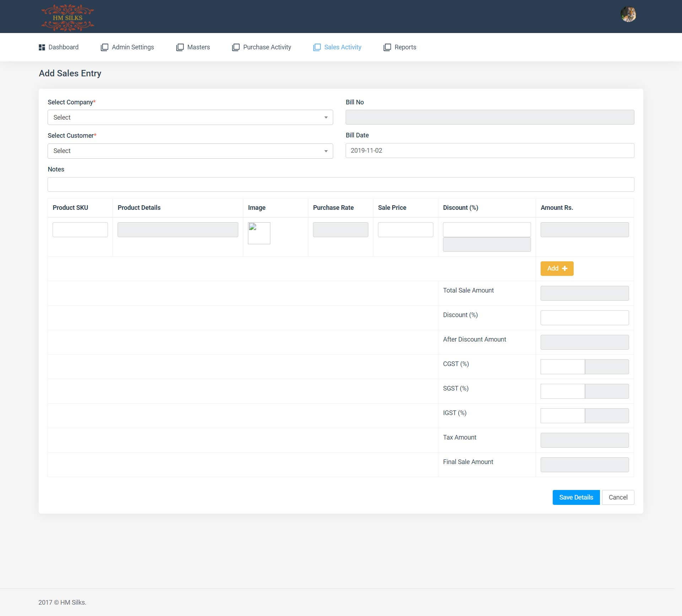Click the Admin Settings menu icon

click(x=104, y=47)
